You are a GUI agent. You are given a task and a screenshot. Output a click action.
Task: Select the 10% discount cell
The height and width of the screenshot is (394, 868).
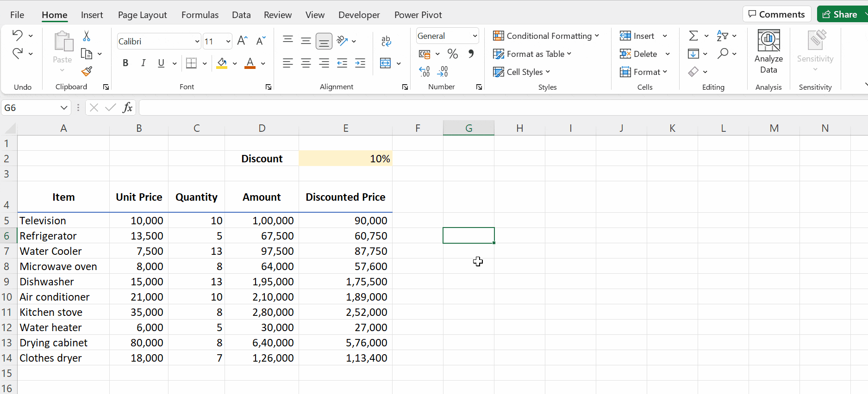345,159
